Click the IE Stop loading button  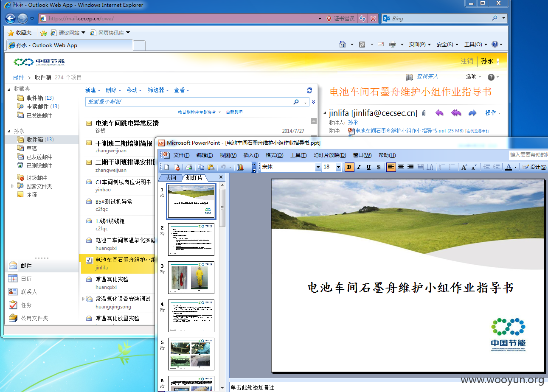coord(373,19)
